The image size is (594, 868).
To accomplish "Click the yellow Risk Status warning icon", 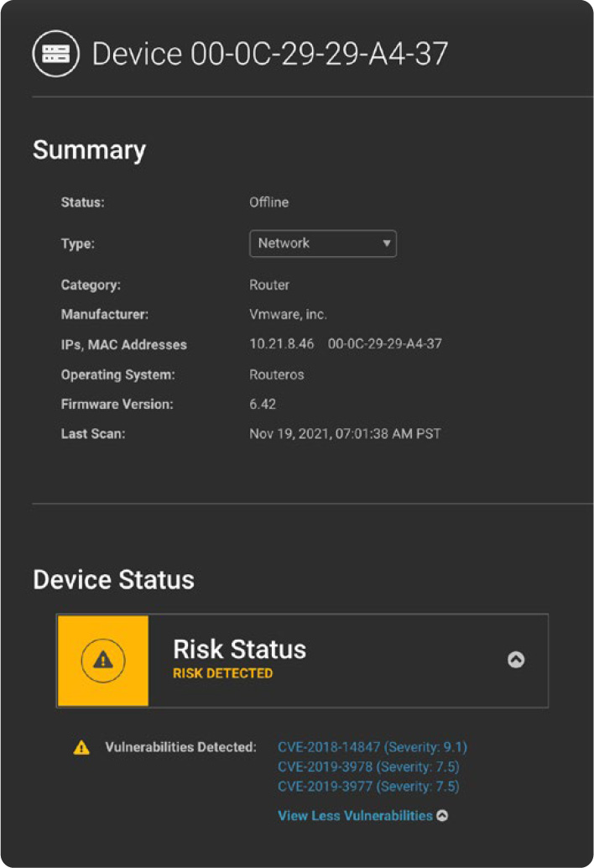I will point(102,661).
